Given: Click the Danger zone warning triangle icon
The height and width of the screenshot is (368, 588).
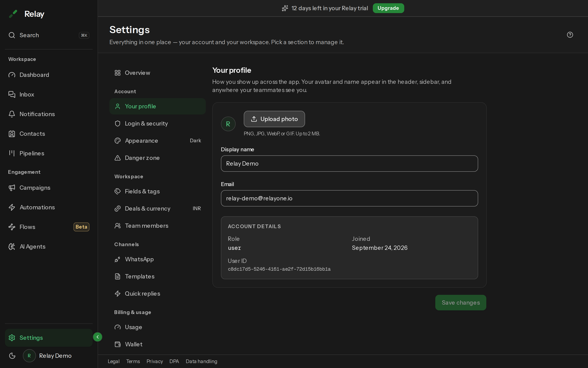Looking at the screenshot, I should 118,158.
